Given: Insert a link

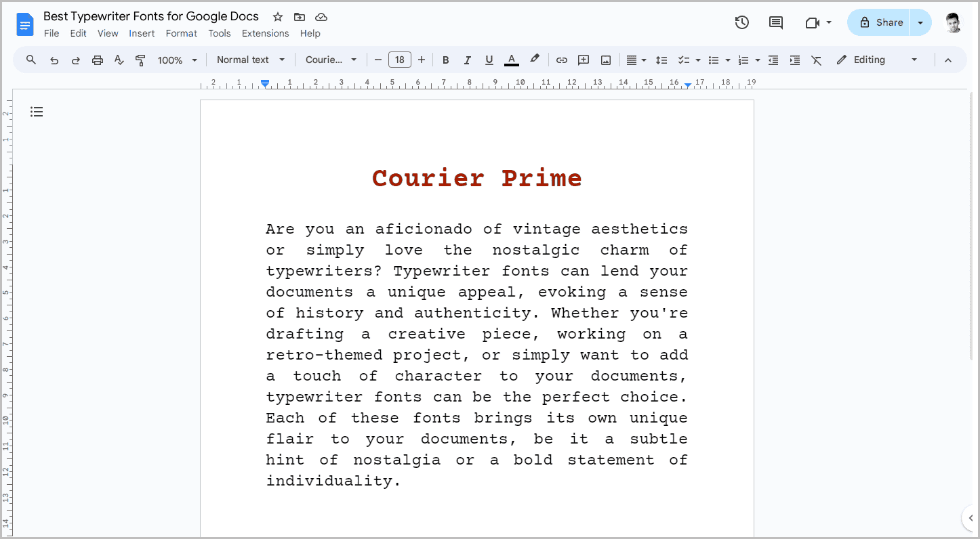Looking at the screenshot, I should [x=562, y=60].
